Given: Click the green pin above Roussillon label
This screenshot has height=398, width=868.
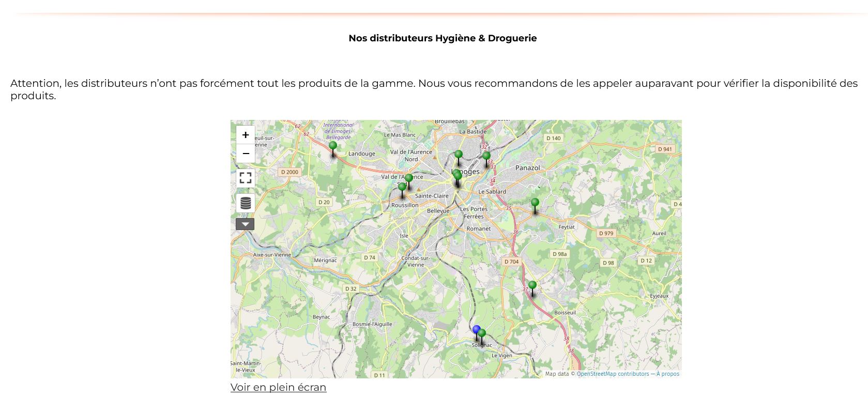Looking at the screenshot, I should pos(402,188).
